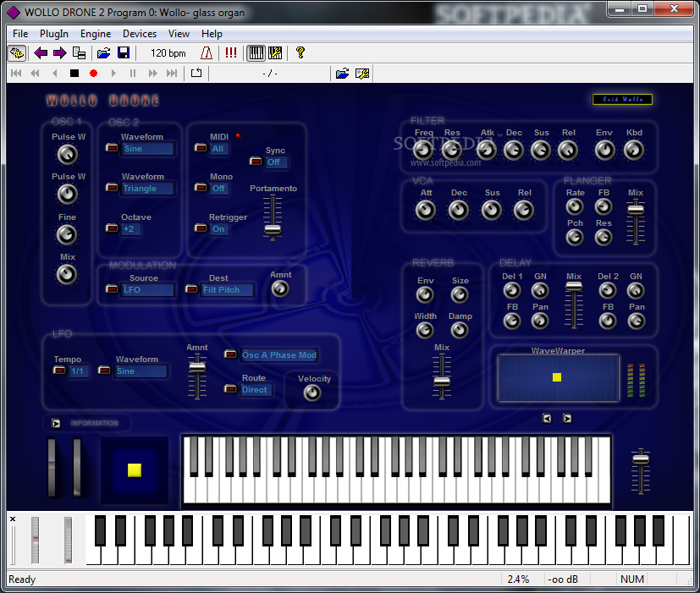This screenshot has width=700, height=593.
Task: Click the WaveWarper right arrow
Action: point(567,419)
